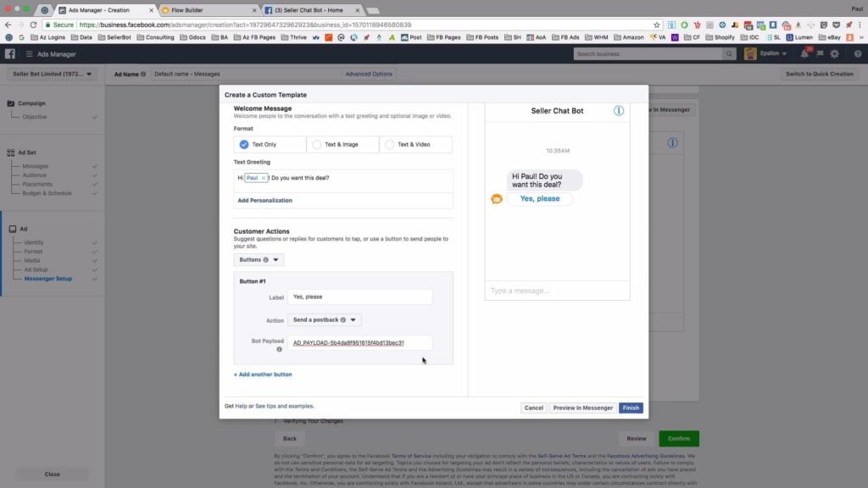Select Identity in the Ad tree
The height and width of the screenshot is (488, 868).
pyautogui.click(x=34, y=242)
